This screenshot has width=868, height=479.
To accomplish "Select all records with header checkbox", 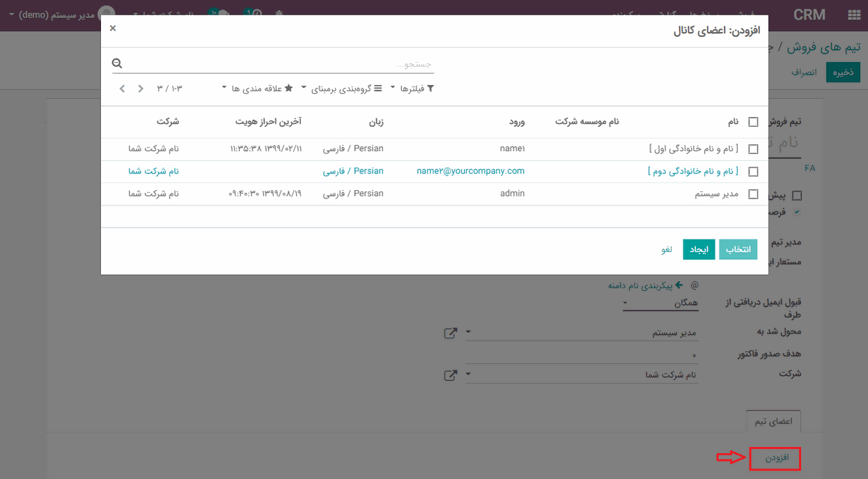I will 753,122.
